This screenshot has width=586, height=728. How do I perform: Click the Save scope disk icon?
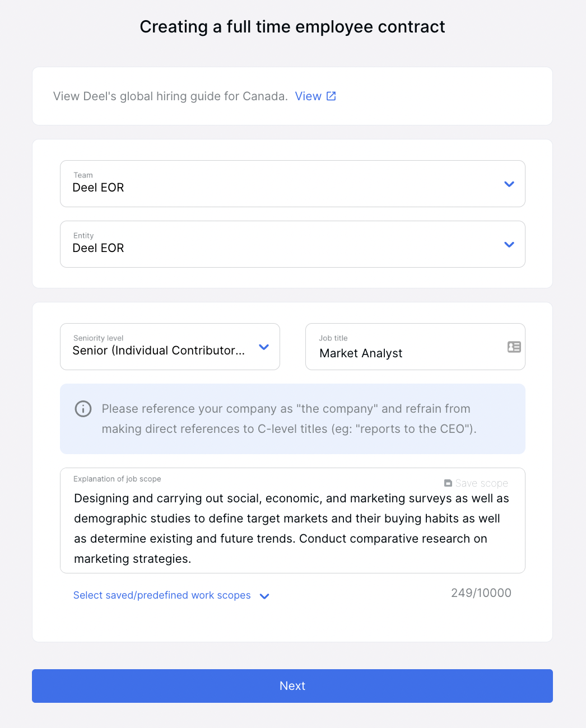coord(448,483)
